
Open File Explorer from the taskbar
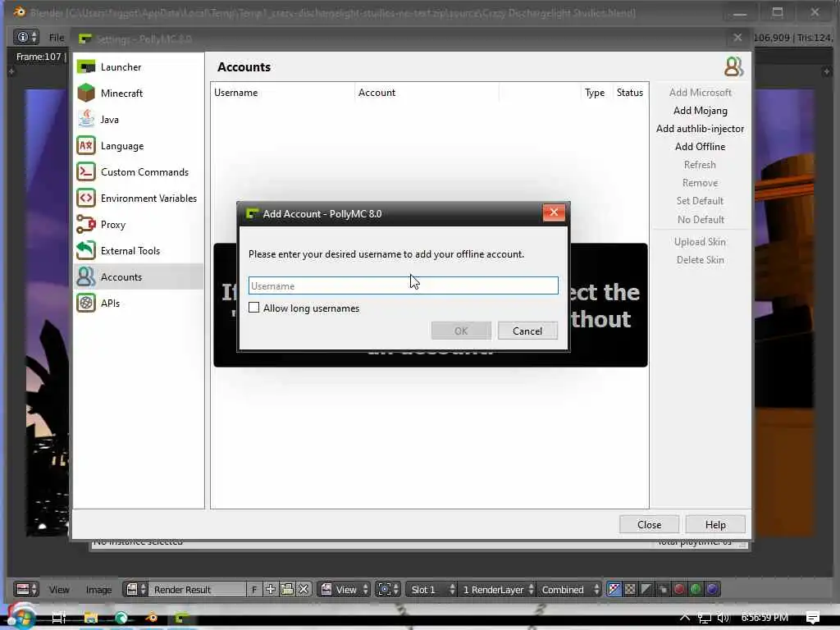click(90, 618)
